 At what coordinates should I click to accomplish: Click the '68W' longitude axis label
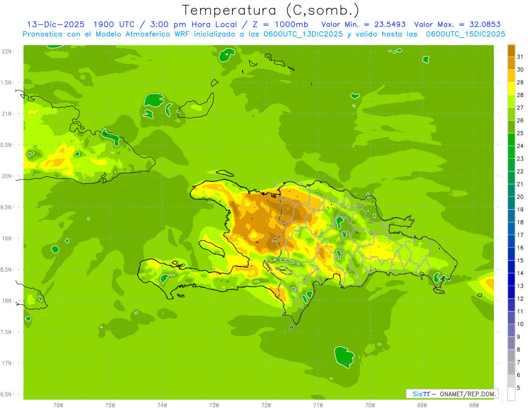[x=474, y=405]
